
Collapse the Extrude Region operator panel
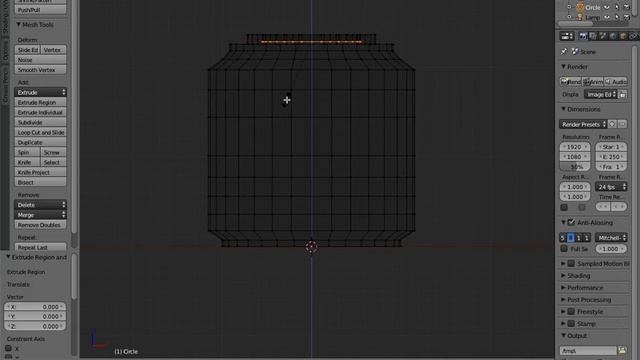tap(8, 257)
